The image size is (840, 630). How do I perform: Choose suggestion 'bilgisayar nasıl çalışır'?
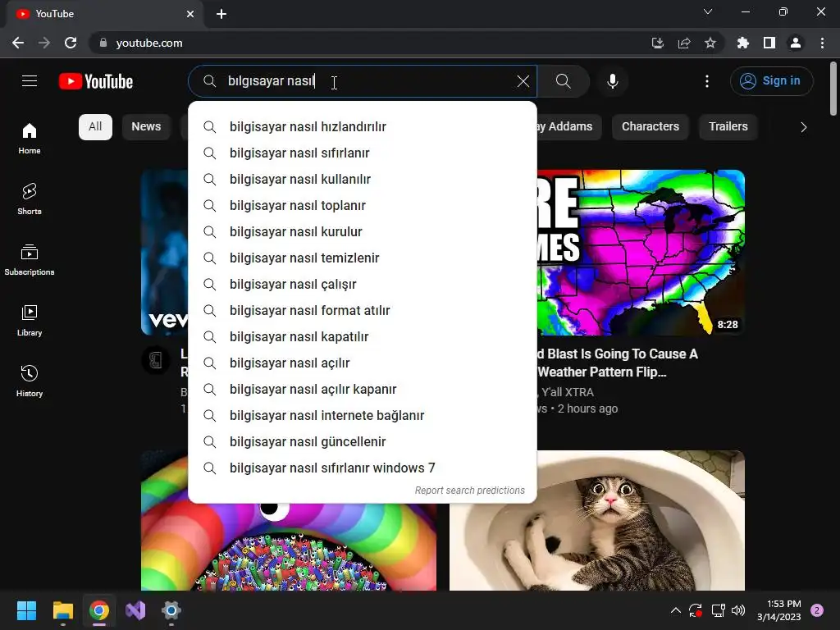coord(363,285)
